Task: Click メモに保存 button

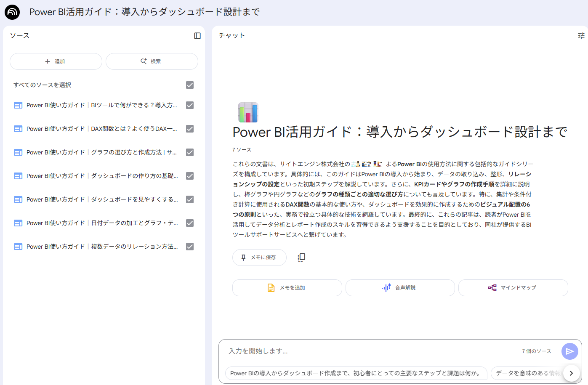Action: coord(259,258)
